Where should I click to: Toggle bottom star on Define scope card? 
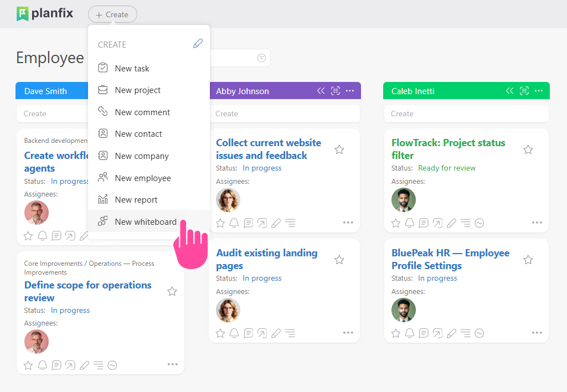[28, 365]
